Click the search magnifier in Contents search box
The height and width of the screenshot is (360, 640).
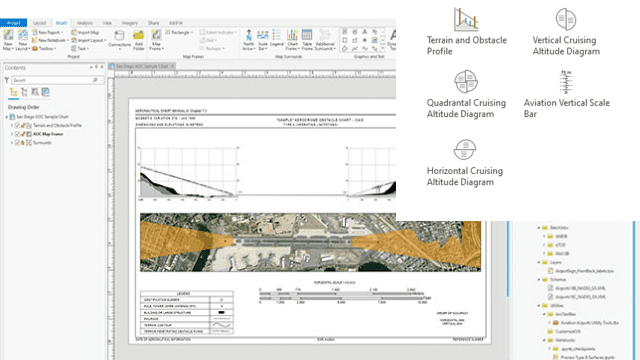[95, 80]
